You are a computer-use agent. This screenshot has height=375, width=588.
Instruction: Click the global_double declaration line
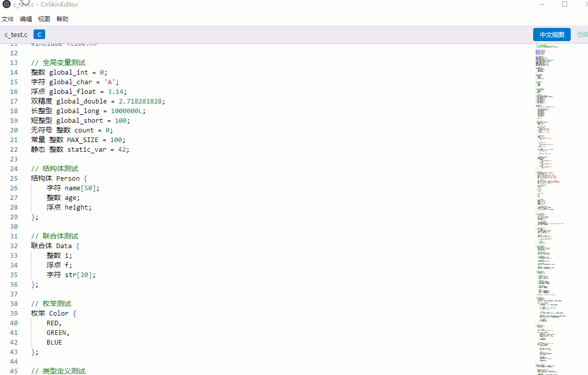point(97,101)
